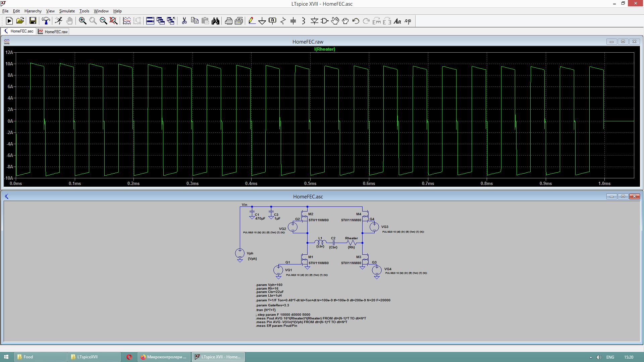Undo the last action
Viewport: 644px width, 362px height.
[356, 21]
